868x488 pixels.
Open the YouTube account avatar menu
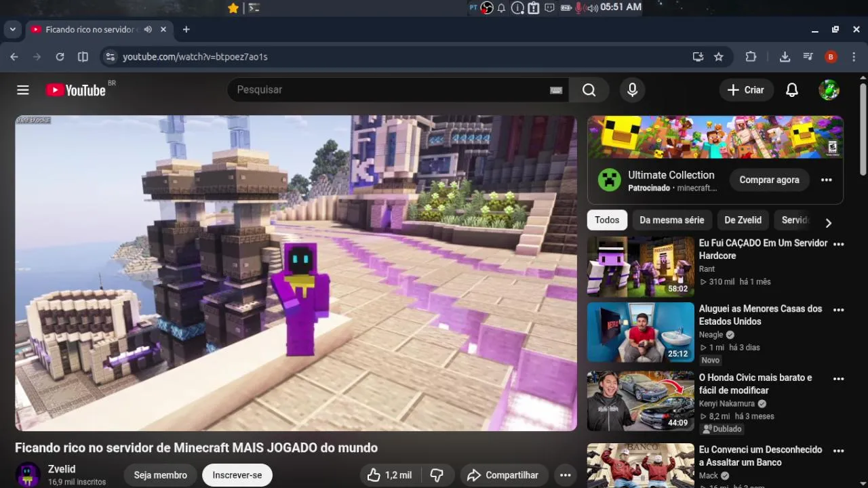click(829, 90)
